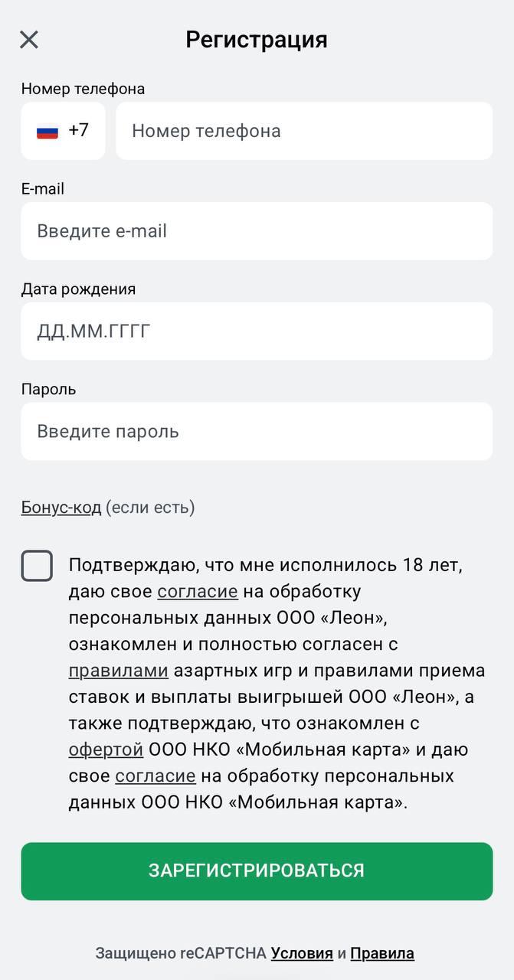Open the reCAPTCHA 'Правила' link
The height and width of the screenshot is (980, 514).
coord(382,953)
